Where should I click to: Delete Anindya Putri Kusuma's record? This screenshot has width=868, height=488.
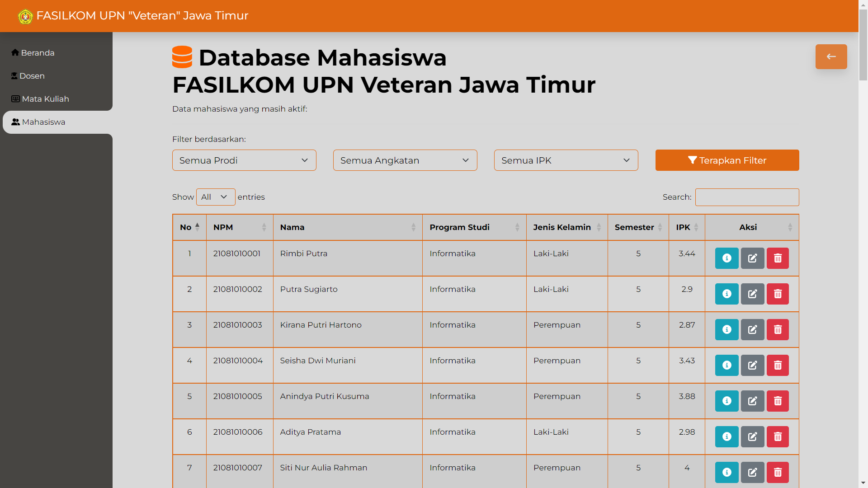(x=778, y=401)
